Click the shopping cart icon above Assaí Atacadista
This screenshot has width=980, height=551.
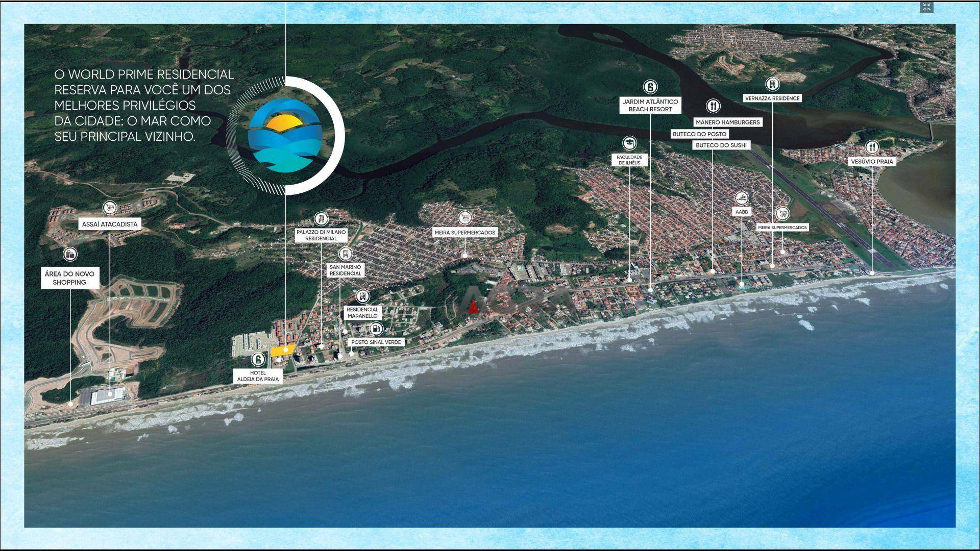[x=110, y=208]
